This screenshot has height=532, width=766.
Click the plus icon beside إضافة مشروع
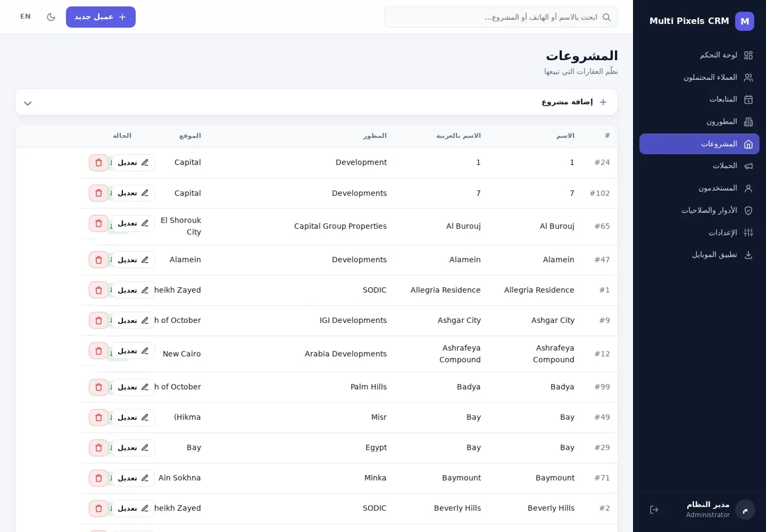click(603, 102)
